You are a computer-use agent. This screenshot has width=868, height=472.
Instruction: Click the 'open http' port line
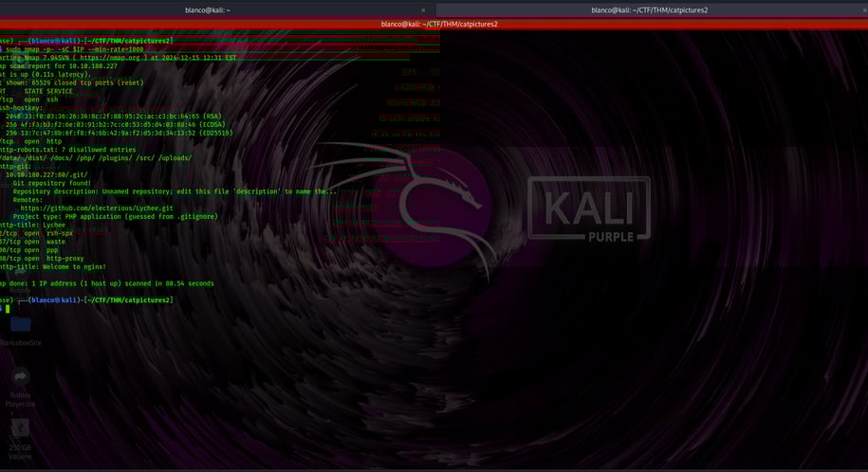[31, 141]
